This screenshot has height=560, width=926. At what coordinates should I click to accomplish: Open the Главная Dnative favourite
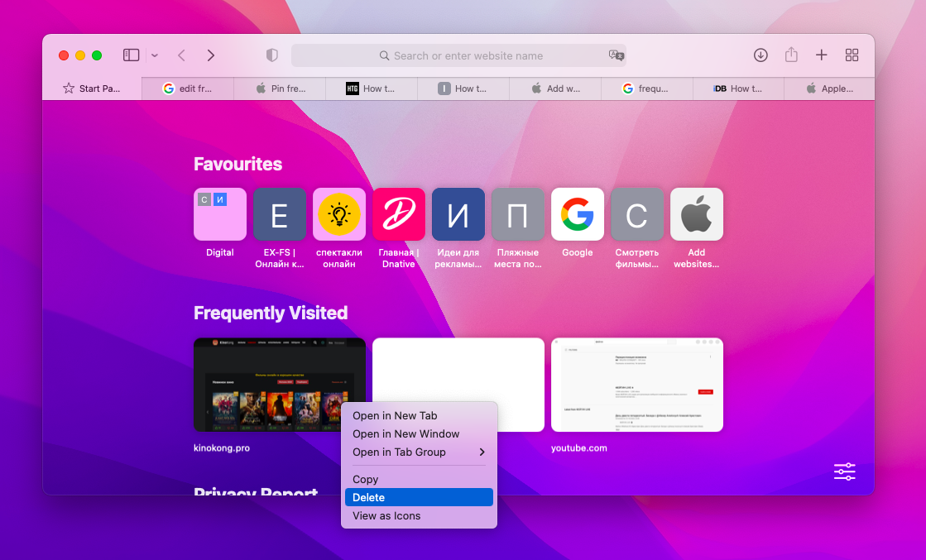[398, 213]
